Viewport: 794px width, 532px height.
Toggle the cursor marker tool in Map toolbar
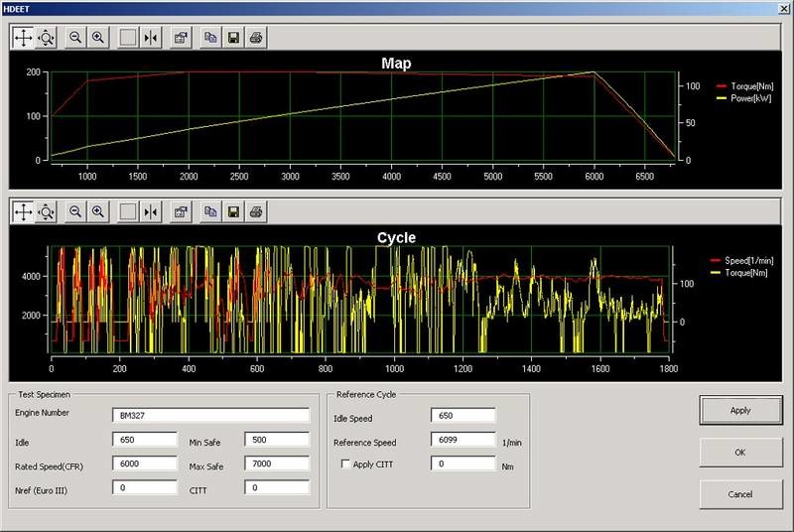coord(151,38)
